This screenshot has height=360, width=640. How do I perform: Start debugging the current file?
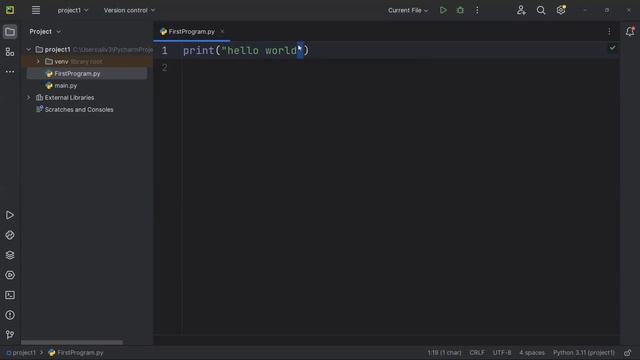click(460, 10)
